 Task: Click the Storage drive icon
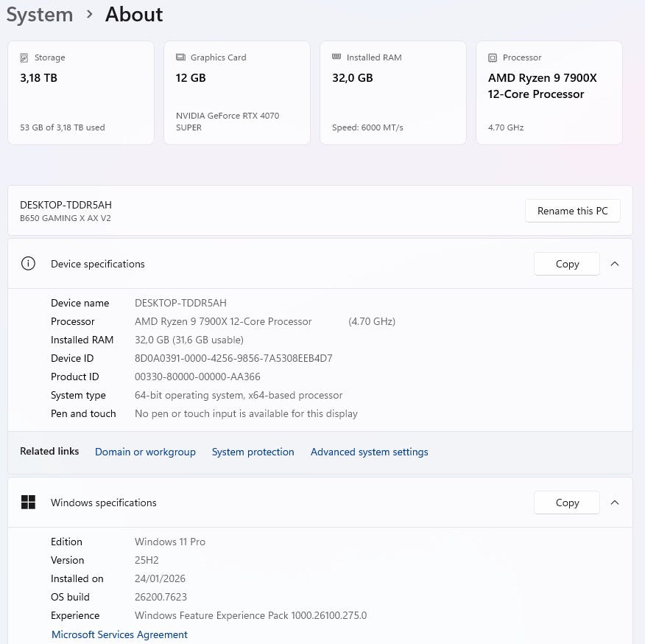(25, 57)
